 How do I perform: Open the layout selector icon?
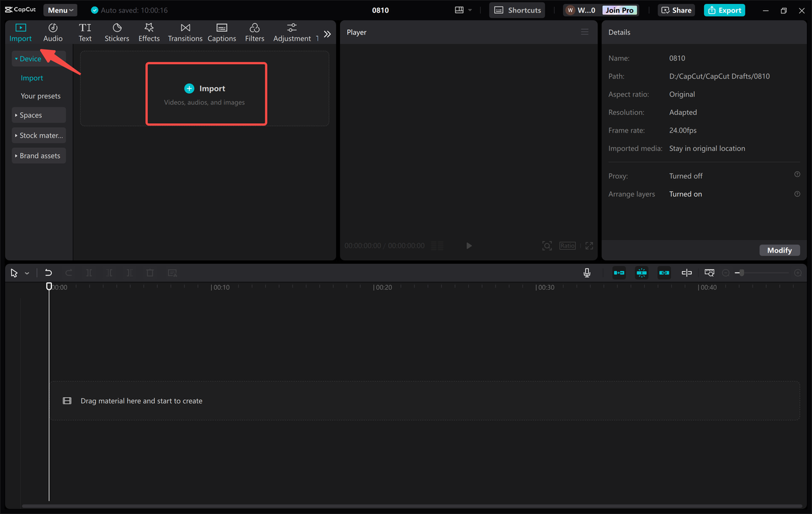pyautogui.click(x=463, y=10)
